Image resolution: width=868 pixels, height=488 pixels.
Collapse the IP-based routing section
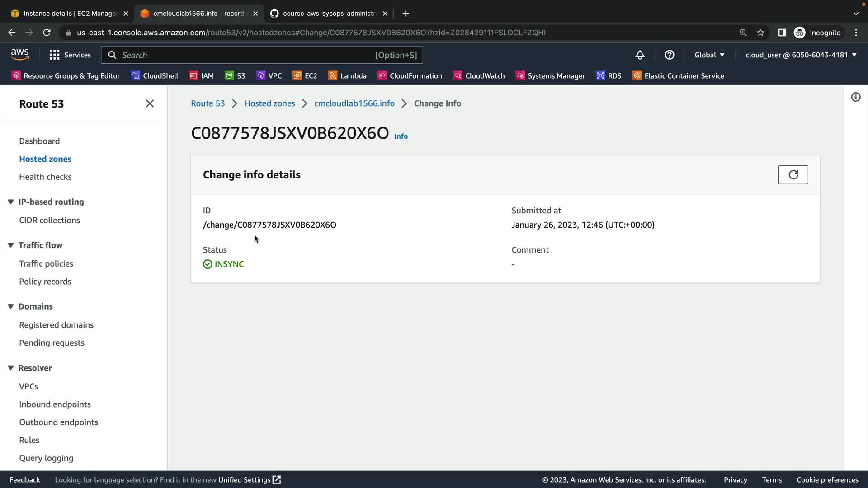11,202
